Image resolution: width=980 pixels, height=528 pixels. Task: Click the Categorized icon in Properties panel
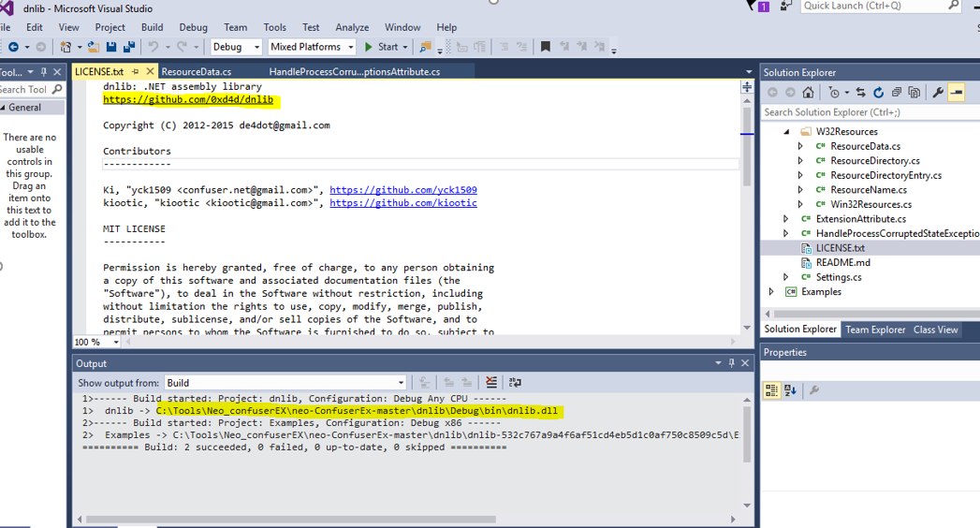tap(772, 390)
